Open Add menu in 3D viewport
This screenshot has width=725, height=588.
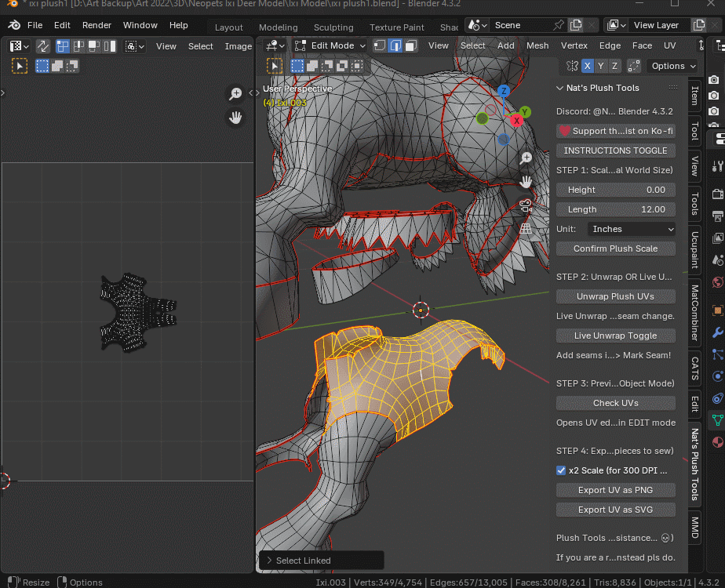(506, 45)
